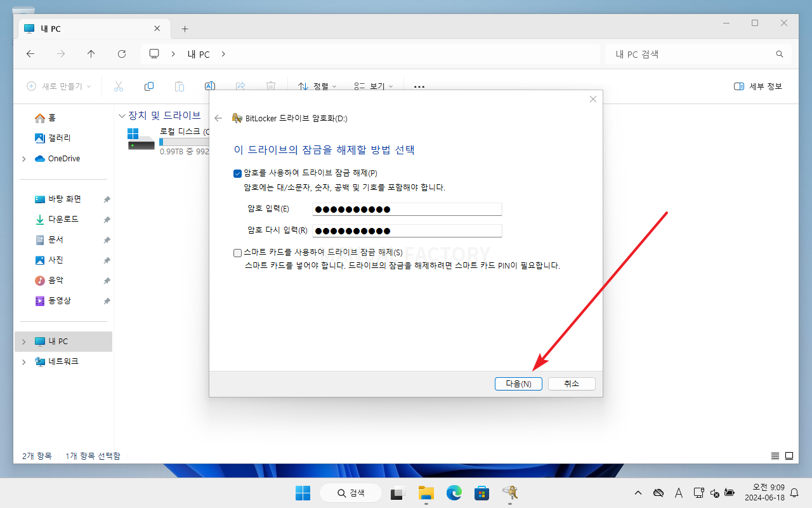Show hidden tray icons chevron

click(638, 493)
